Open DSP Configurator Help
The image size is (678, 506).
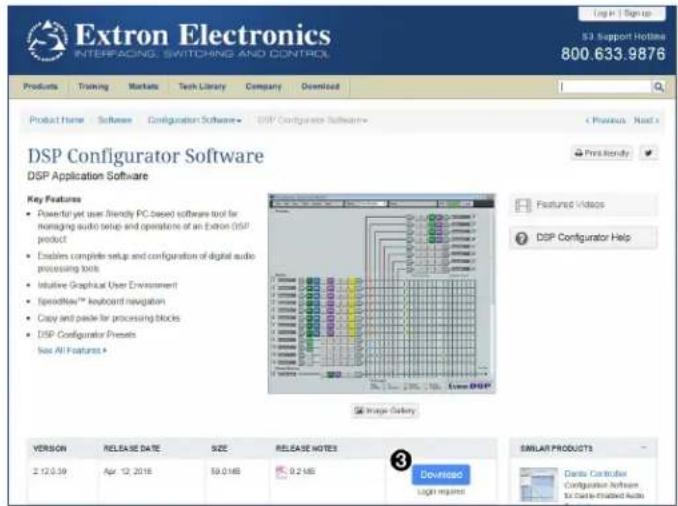coord(583,238)
